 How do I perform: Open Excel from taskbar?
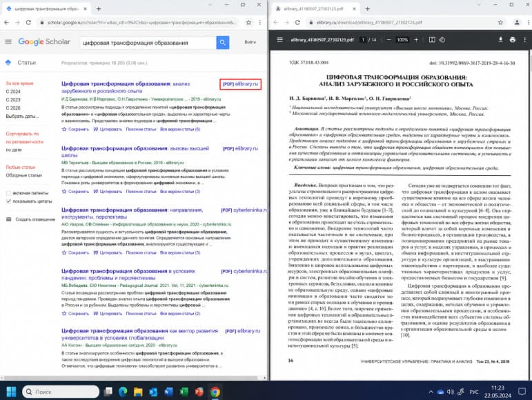[184, 392]
